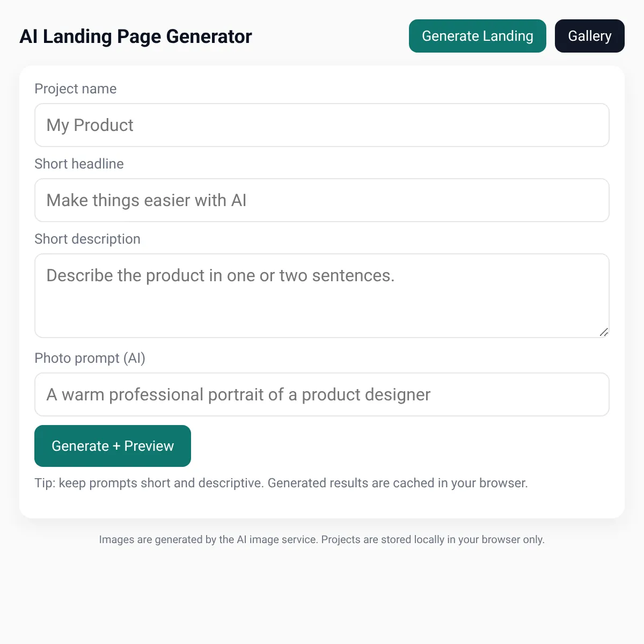
Task: Click the footer note about image service
Action: [x=322, y=539]
